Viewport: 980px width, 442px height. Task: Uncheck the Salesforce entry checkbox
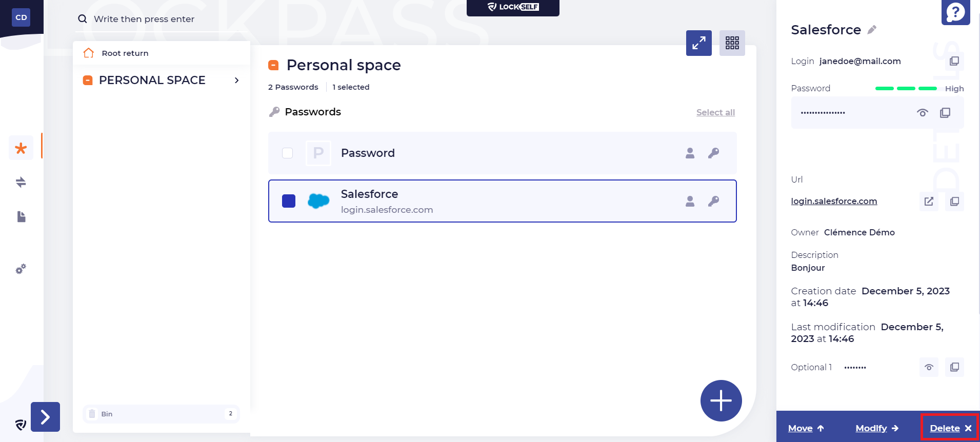(289, 201)
